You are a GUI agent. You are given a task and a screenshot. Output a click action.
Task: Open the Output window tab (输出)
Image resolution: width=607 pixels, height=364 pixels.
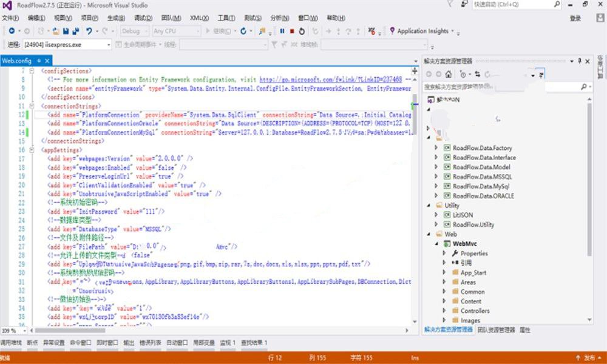tap(129, 343)
